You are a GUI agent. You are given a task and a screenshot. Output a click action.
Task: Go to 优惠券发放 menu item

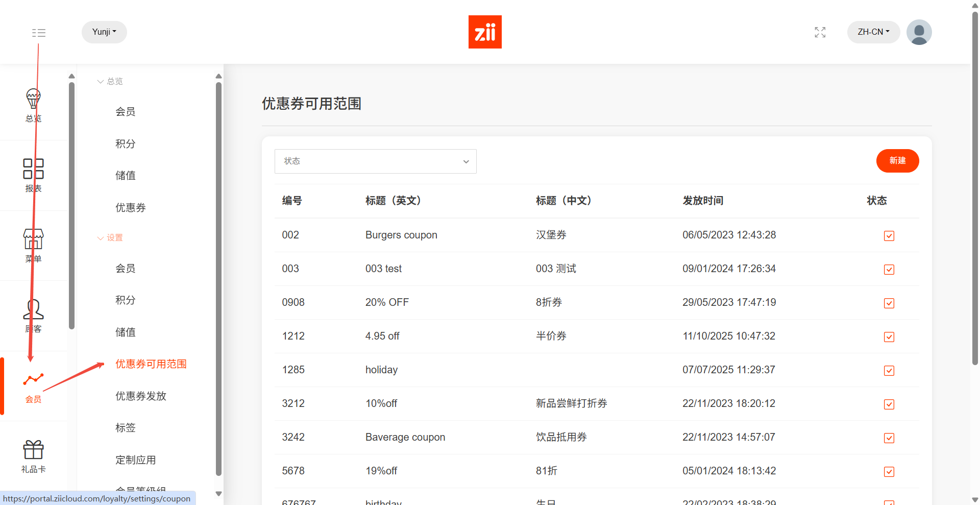141,396
